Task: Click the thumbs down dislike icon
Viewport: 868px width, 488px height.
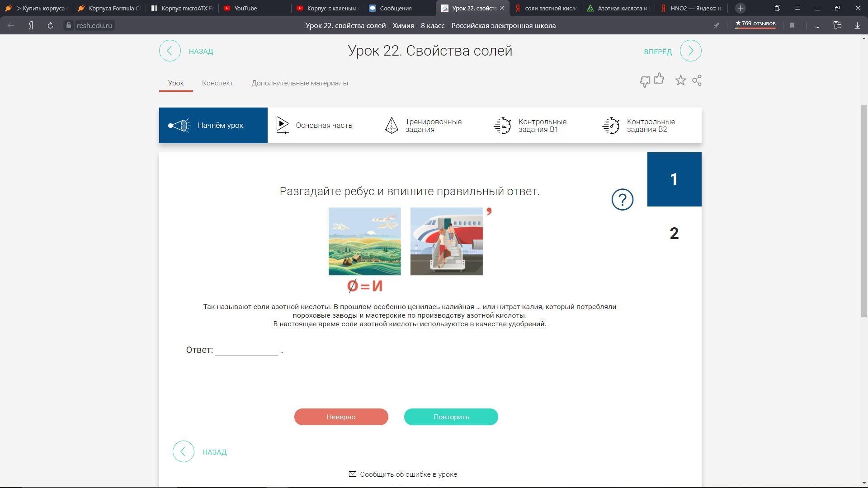Action: pyautogui.click(x=645, y=82)
